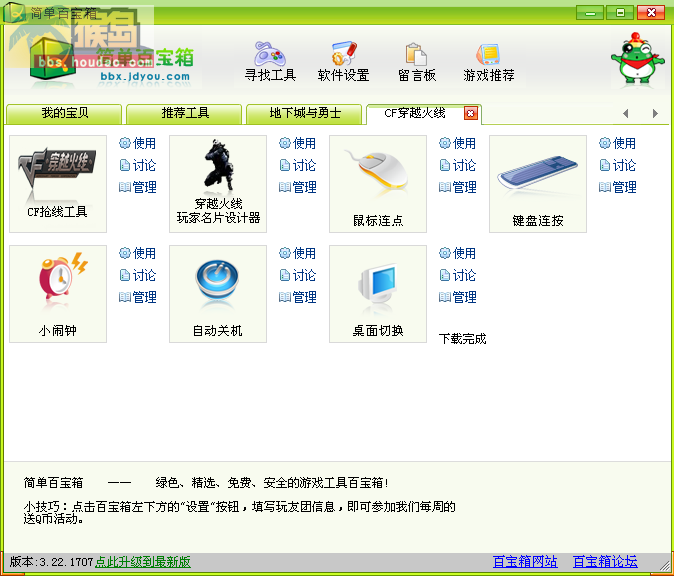Maximize the 简单百宝箱 window
674x576 pixels.
[620, 13]
